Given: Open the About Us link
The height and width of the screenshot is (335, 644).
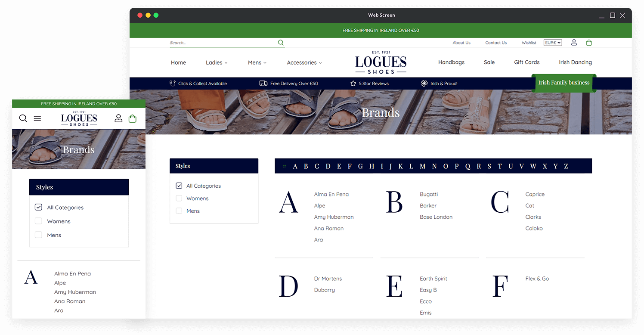Looking at the screenshot, I should (461, 43).
